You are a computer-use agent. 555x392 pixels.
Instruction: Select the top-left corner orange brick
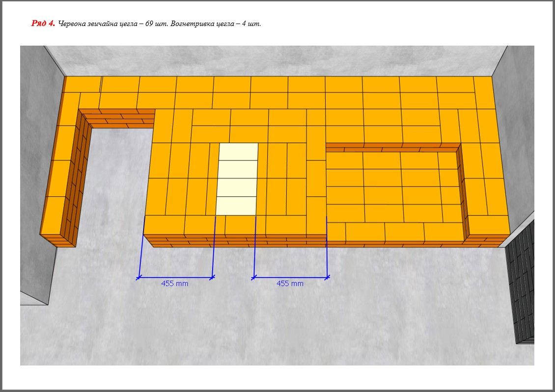point(83,84)
